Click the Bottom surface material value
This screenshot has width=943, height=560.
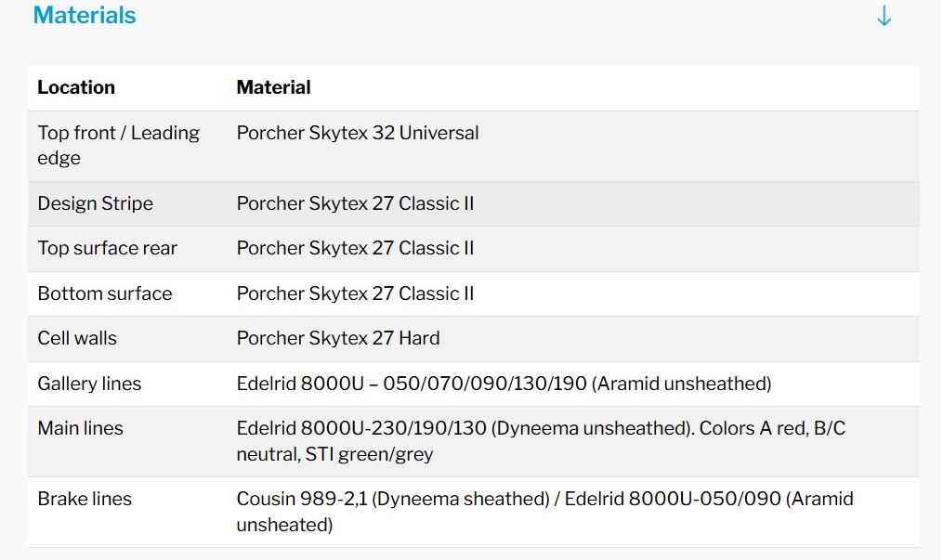click(355, 293)
